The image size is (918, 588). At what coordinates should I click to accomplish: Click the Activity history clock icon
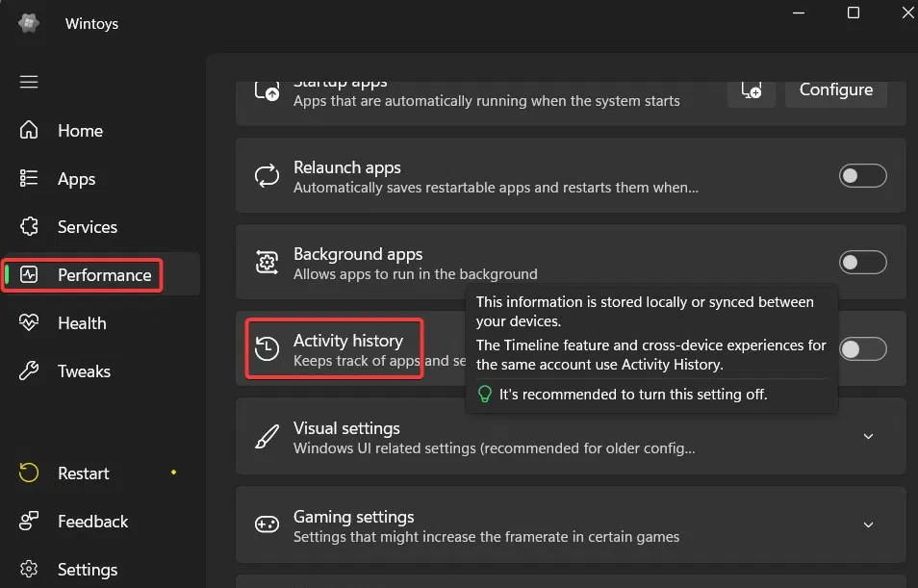[x=267, y=348]
